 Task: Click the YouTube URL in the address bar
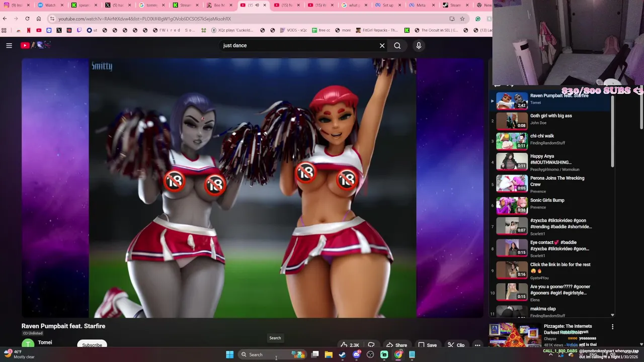(x=144, y=19)
